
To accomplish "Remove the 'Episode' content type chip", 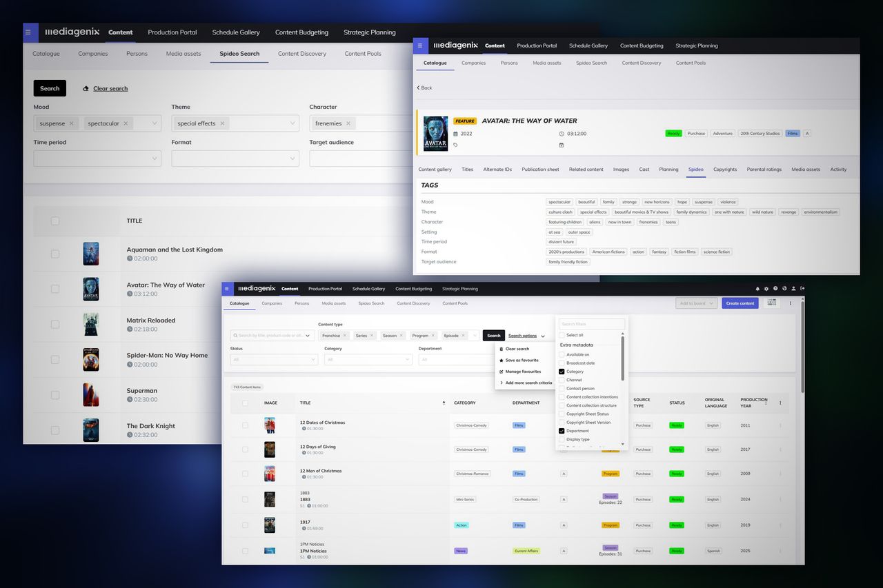I will pyautogui.click(x=464, y=336).
